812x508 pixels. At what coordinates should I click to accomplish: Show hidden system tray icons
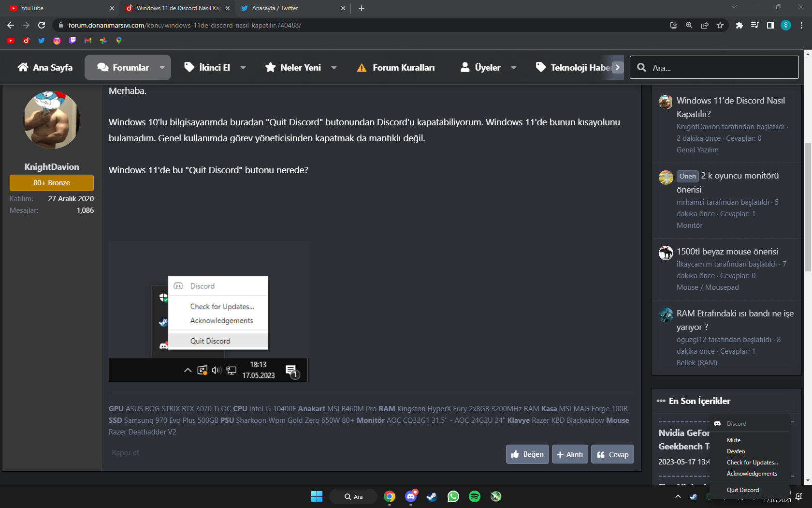point(678,496)
